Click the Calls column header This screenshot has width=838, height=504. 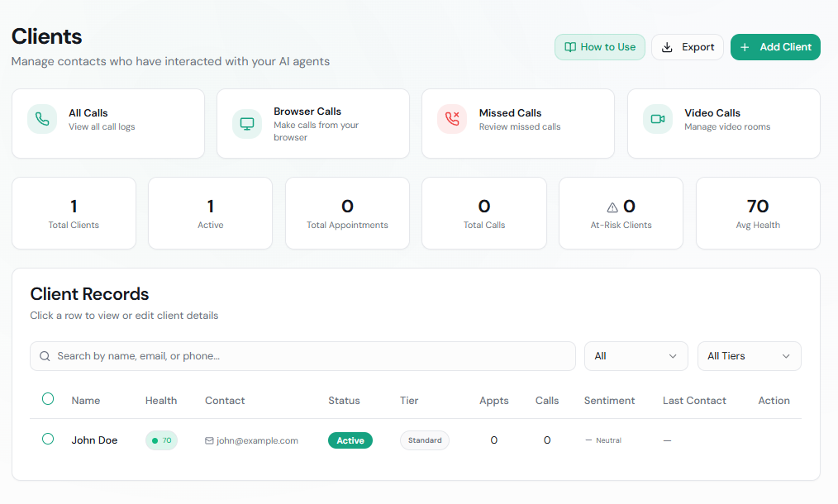[547, 401]
